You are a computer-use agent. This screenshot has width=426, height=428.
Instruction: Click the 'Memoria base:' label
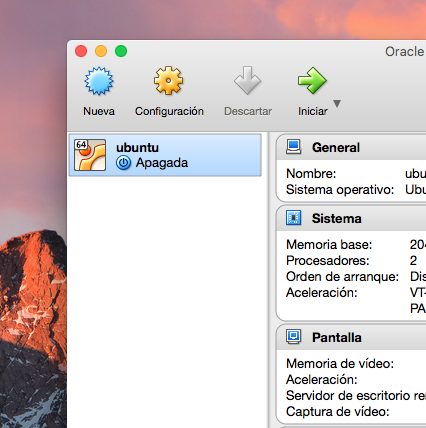(x=329, y=245)
